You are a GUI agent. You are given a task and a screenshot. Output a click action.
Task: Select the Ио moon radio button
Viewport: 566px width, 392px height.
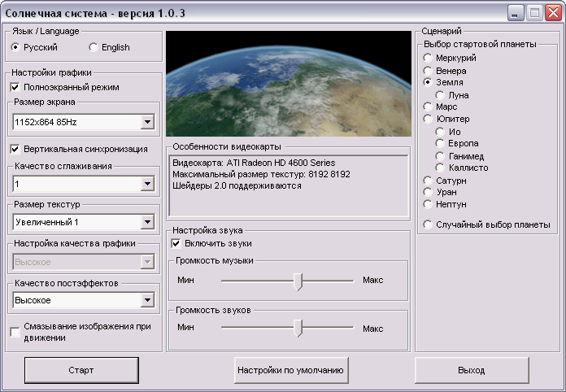(x=440, y=132)
